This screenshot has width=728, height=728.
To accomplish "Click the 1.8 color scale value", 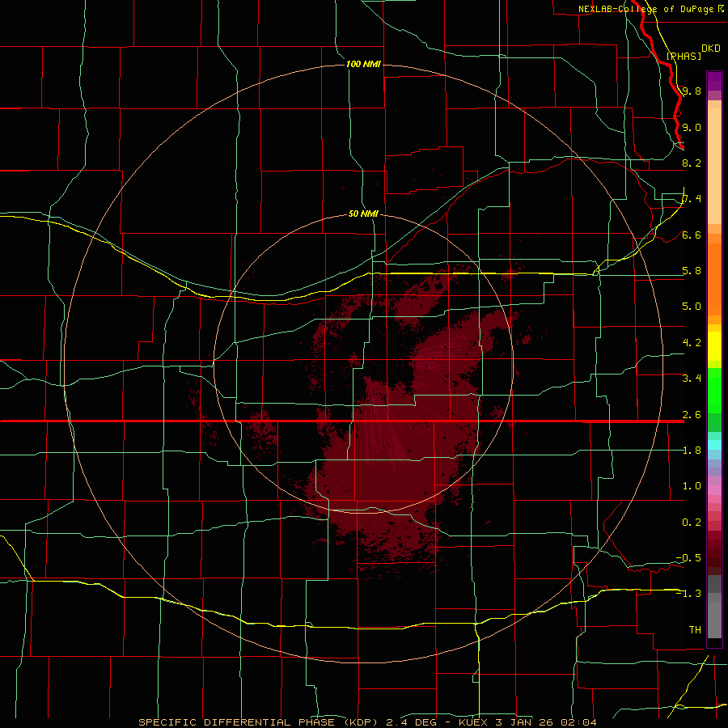I will 692,451.
